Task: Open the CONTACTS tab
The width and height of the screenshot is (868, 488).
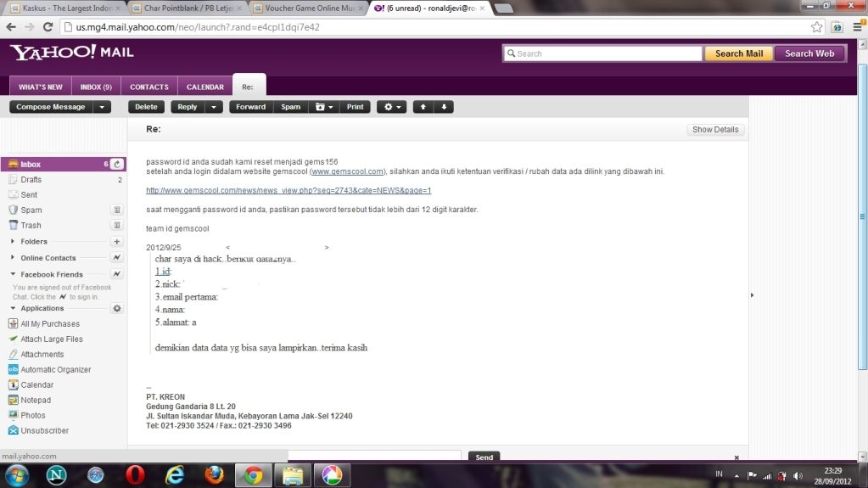Action: (149, 87)
